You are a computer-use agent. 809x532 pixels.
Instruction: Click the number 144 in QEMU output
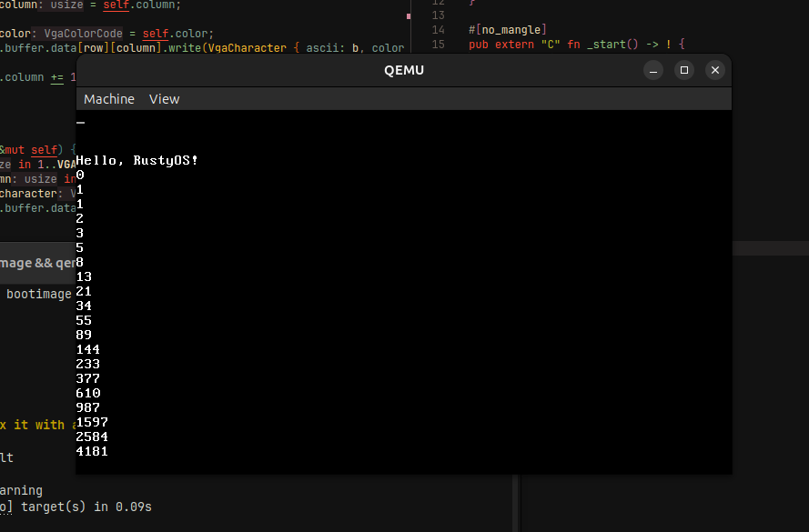tap(87, 349)
